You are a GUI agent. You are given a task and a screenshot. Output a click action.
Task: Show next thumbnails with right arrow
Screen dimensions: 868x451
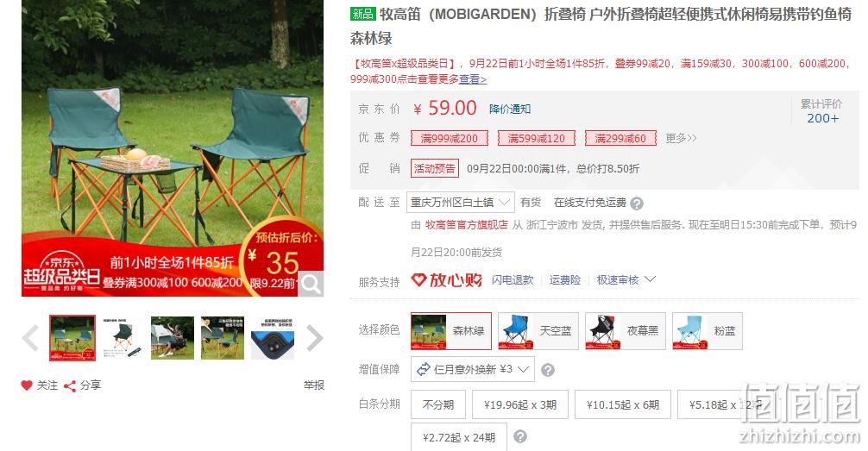(x=314, y=338)
